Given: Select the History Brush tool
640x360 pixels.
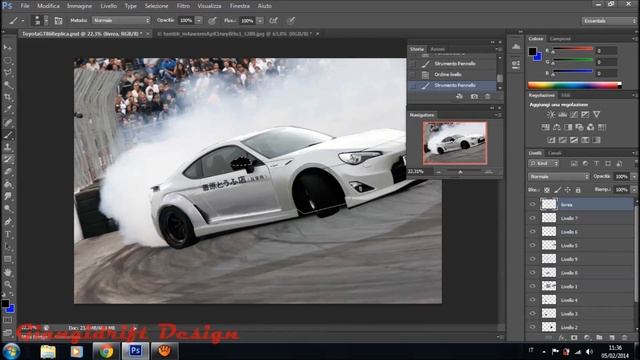Looking at the screenshot, I should pyautogui.click(x=8, y=159).
